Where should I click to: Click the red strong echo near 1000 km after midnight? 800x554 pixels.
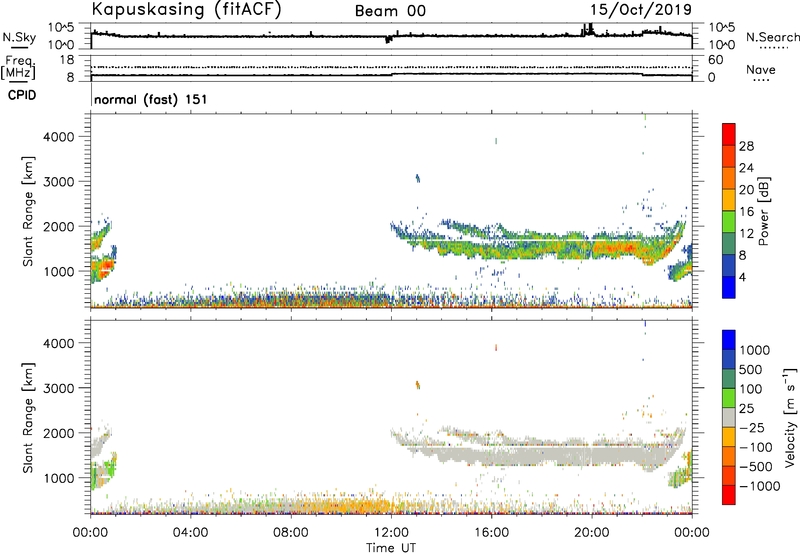[106, 267]
